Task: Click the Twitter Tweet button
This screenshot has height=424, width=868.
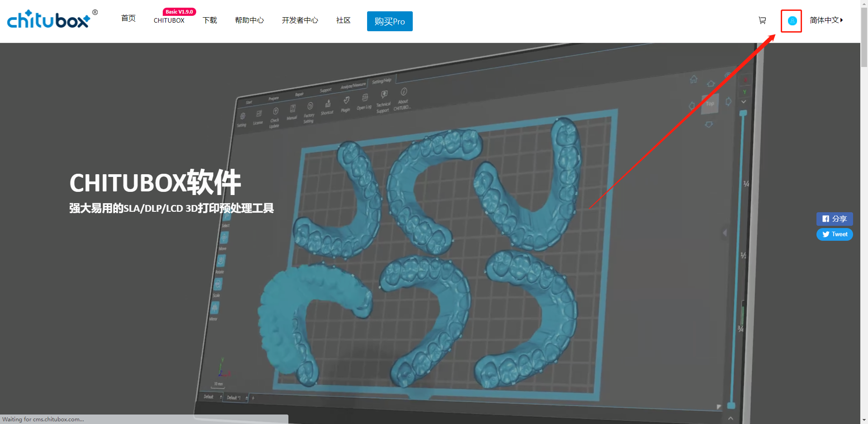Action: click(835, 234)
